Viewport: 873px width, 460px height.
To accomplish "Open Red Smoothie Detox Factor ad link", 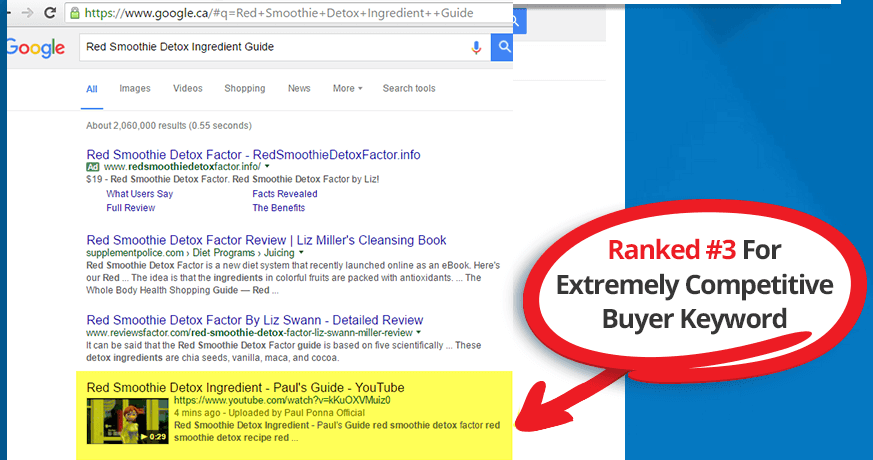I will 253,155.
